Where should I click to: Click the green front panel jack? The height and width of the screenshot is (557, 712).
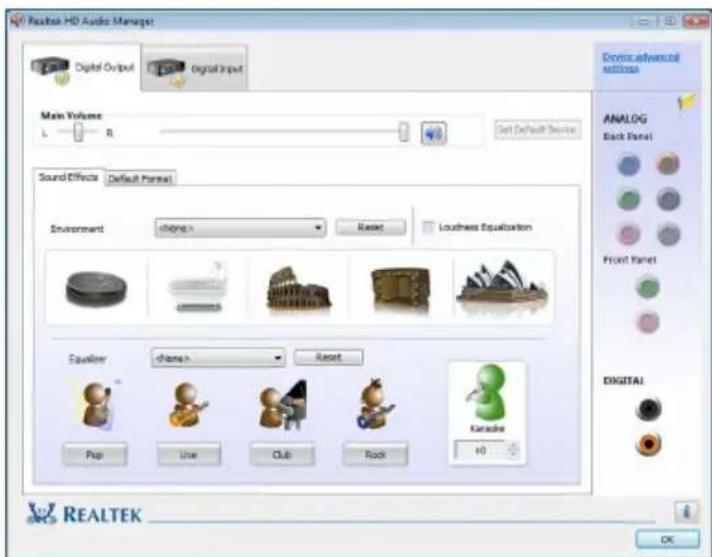pyautogui.click(x=648, y=287)
